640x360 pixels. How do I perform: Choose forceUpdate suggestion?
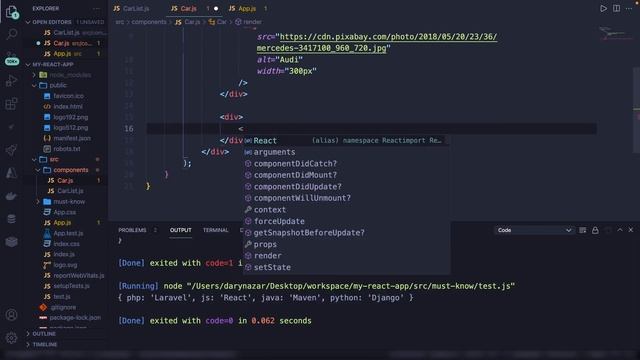[346, 221]
